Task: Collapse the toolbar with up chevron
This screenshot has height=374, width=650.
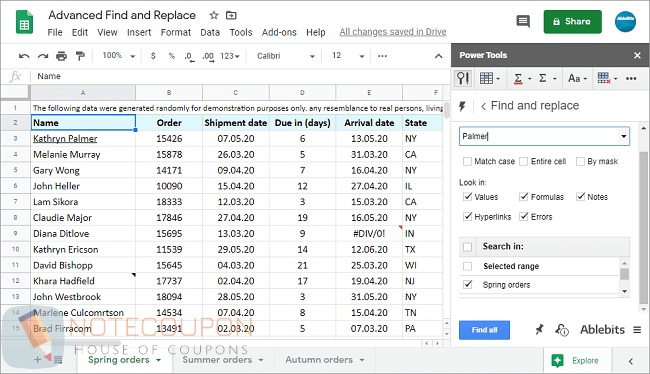Action: coord(438,56)
